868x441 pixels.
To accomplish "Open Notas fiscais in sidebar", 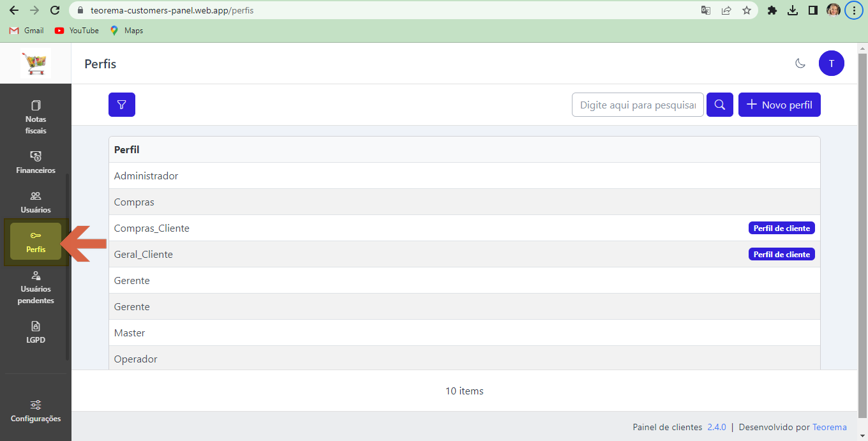I will click(36, 117).
